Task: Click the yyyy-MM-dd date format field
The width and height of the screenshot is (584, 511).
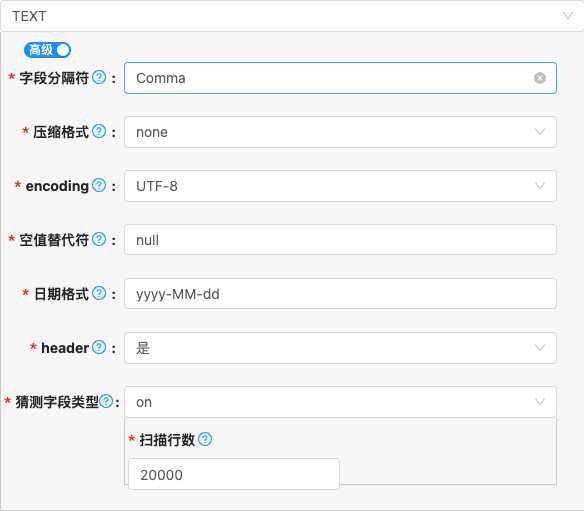Action: click(x=340, y=293)
